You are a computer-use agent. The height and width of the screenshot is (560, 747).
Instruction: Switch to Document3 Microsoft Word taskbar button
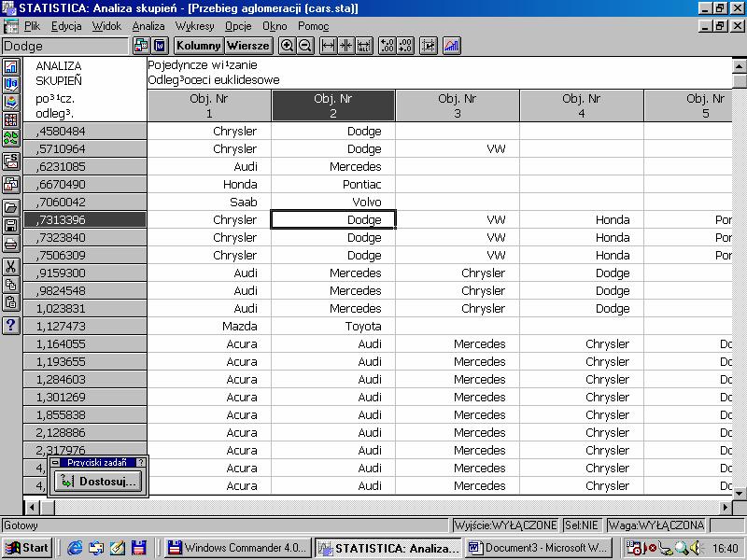pos(540,548)
